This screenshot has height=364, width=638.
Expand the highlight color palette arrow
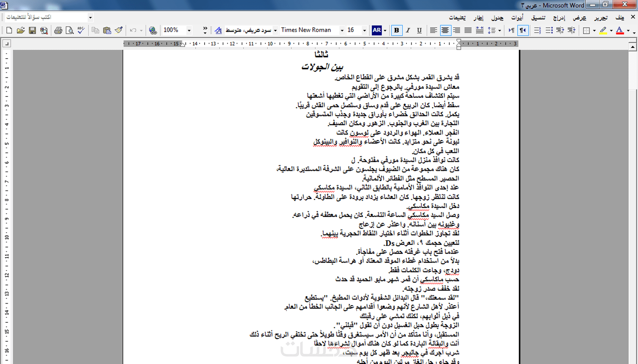[611, 30]
